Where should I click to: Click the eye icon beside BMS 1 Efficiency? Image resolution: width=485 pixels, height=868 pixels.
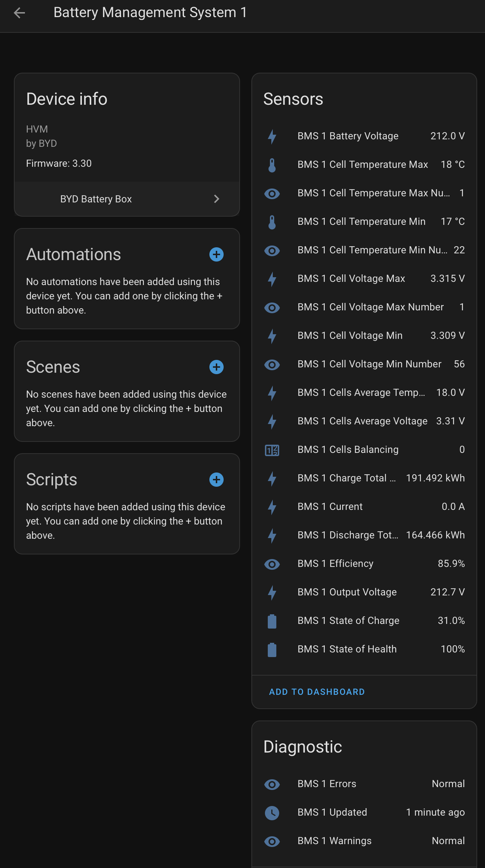tap(272, 564)
